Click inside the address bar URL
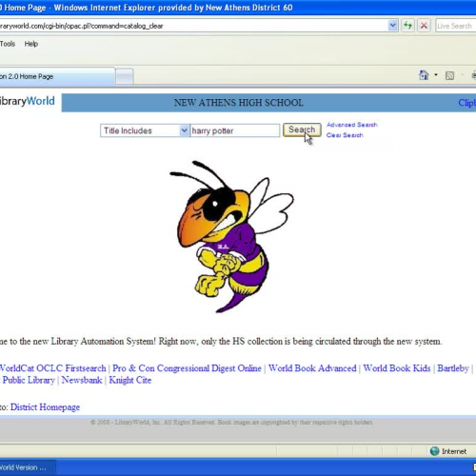The height and width of the screenshot is (476, 476). click(193, 26)
